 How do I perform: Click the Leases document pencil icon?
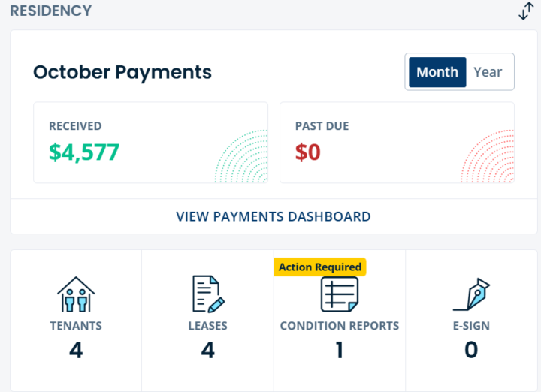click(208, 294)
